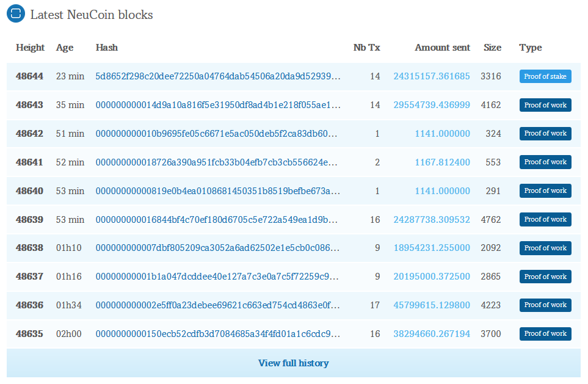Open the View full history link
The width and height of the screenshot is (588, 384).
pyautogui.click(x=293, y=363)
